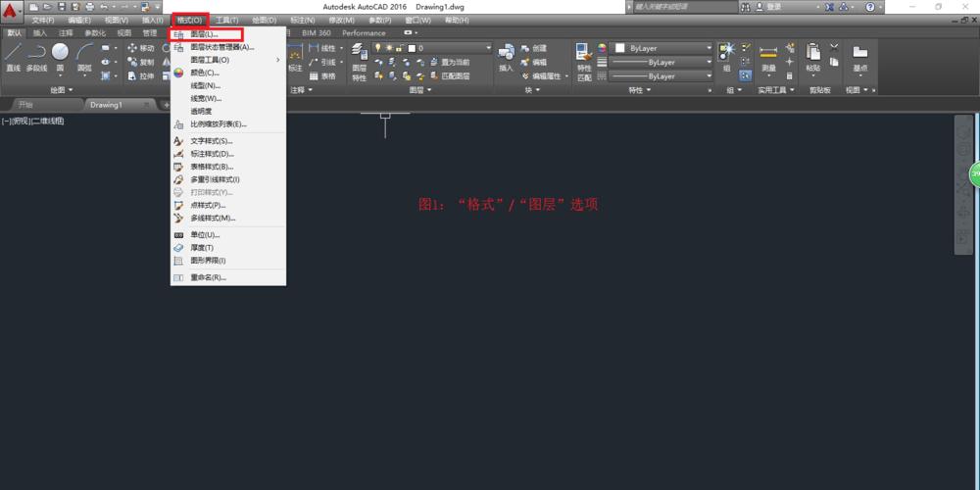980x490 pixels.
Task: Click the 表格 (Table) annotation tool
Action: tap(322, 75)
